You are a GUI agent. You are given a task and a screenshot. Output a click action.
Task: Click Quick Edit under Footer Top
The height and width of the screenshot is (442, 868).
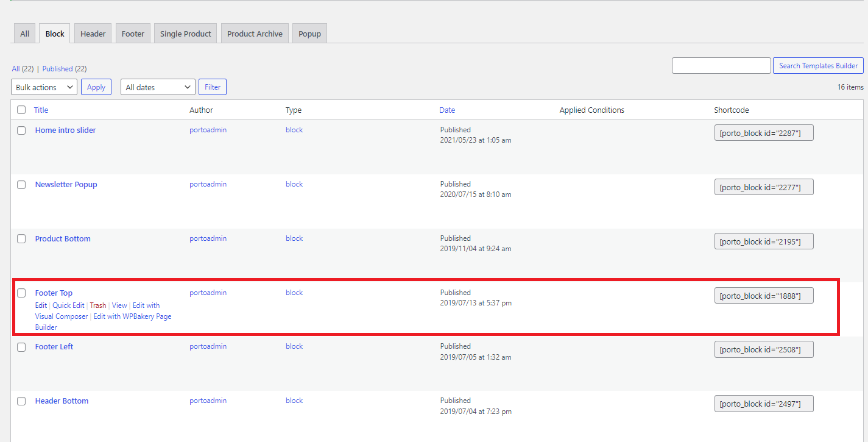point(68,305)
